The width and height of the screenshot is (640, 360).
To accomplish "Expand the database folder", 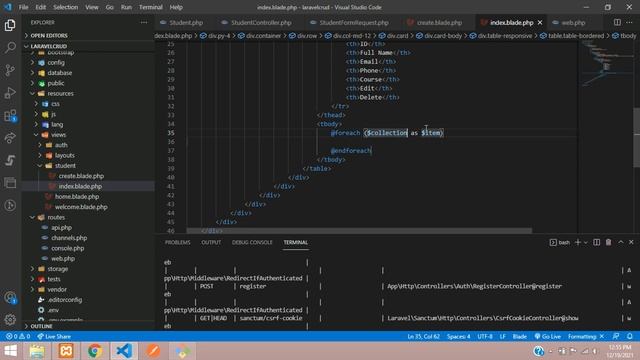I will tap(88, 73).
